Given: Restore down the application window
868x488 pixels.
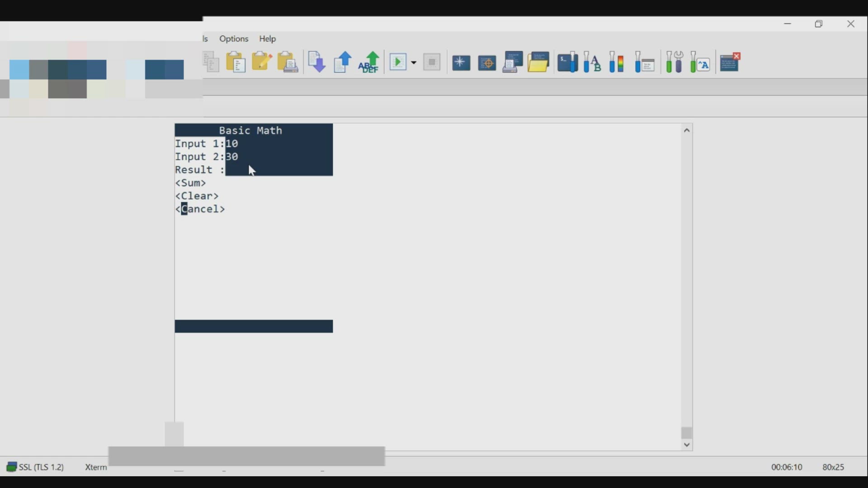Looking at the screenshot, I should pos(819,24).
